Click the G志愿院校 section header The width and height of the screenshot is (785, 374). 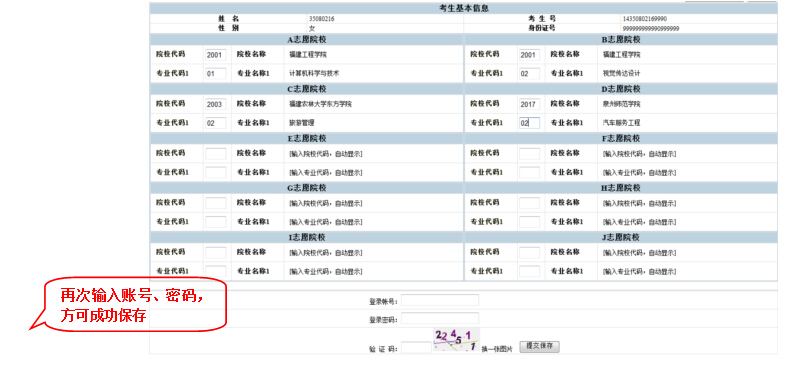[306, 188]
